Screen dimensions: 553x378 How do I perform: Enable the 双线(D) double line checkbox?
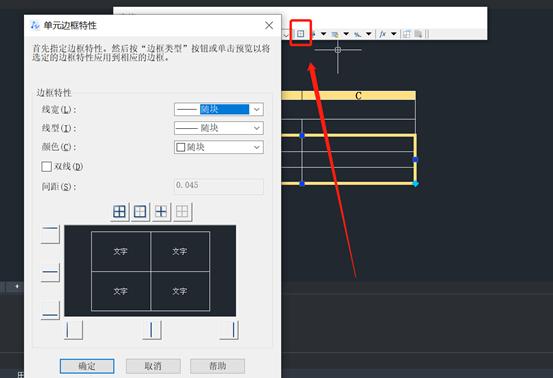coord(47,166)
